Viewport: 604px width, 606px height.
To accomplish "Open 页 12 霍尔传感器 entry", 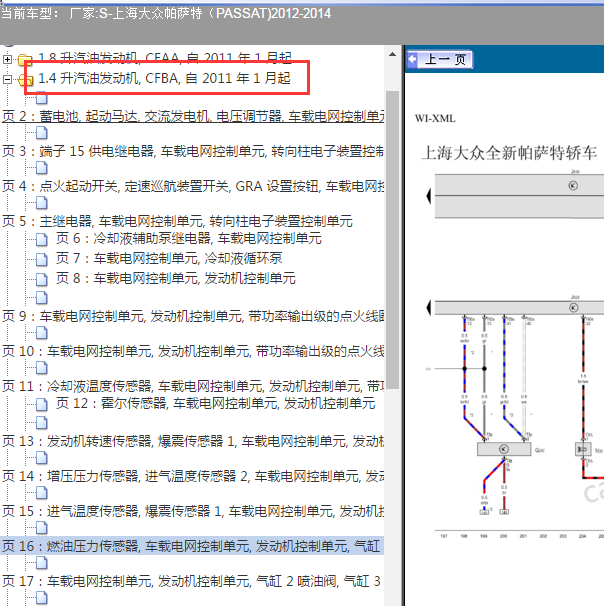I will (216, 403).
